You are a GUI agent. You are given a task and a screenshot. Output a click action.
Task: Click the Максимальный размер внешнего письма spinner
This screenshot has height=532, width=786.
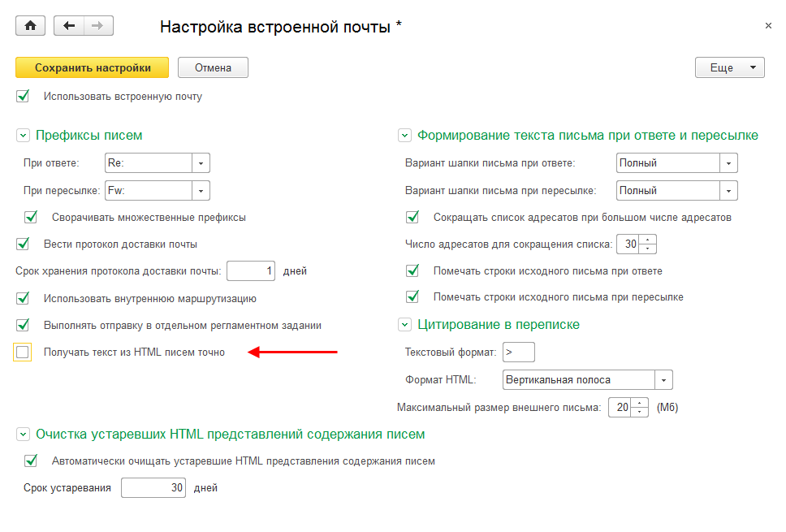639,407
